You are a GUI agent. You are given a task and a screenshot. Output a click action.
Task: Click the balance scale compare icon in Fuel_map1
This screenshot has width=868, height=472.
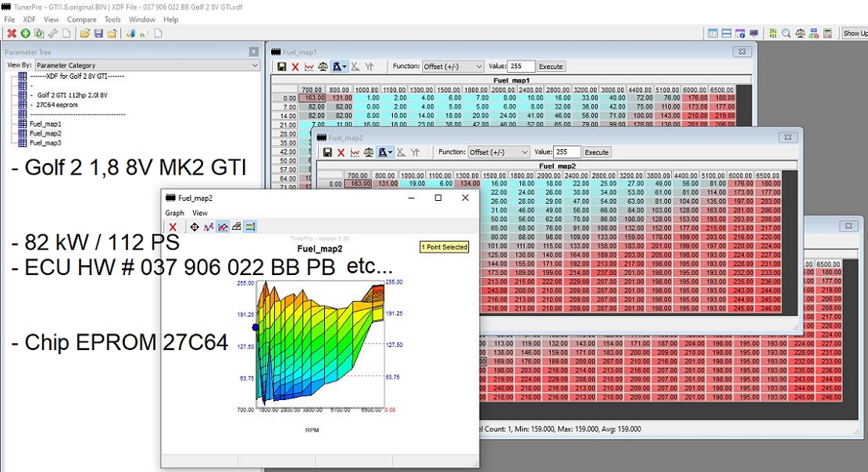pos(323,67)
